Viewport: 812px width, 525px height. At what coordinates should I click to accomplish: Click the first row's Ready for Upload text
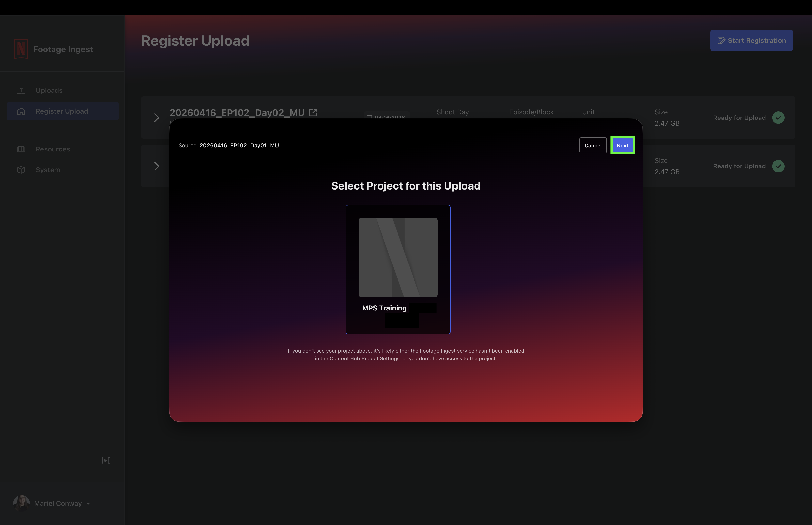click(739, 118)
